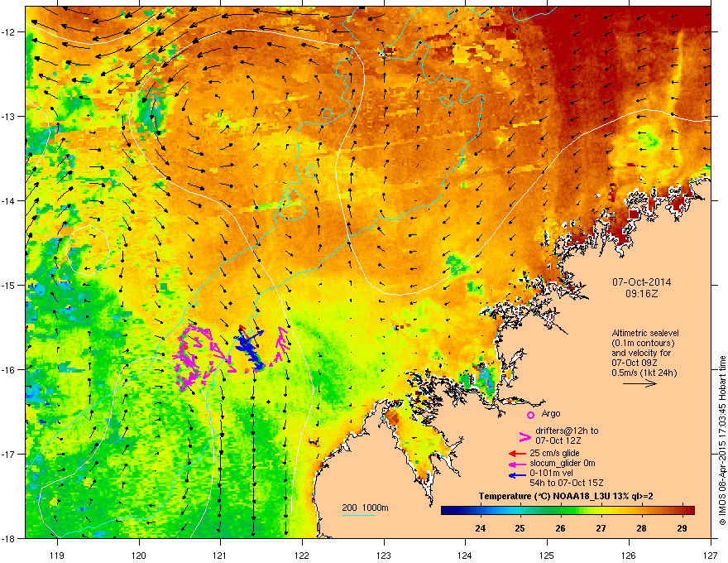Click the '0.5m/s (1kt 24h)' label

point(644,373)
